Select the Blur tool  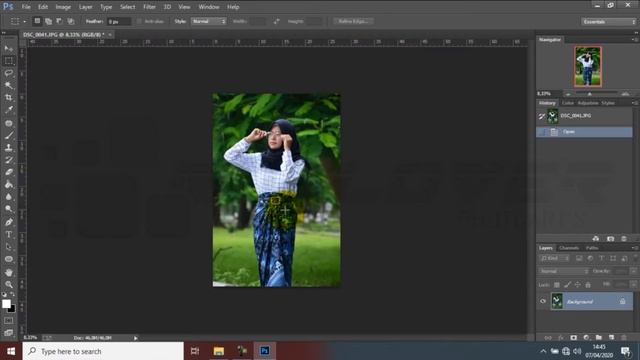9,197
